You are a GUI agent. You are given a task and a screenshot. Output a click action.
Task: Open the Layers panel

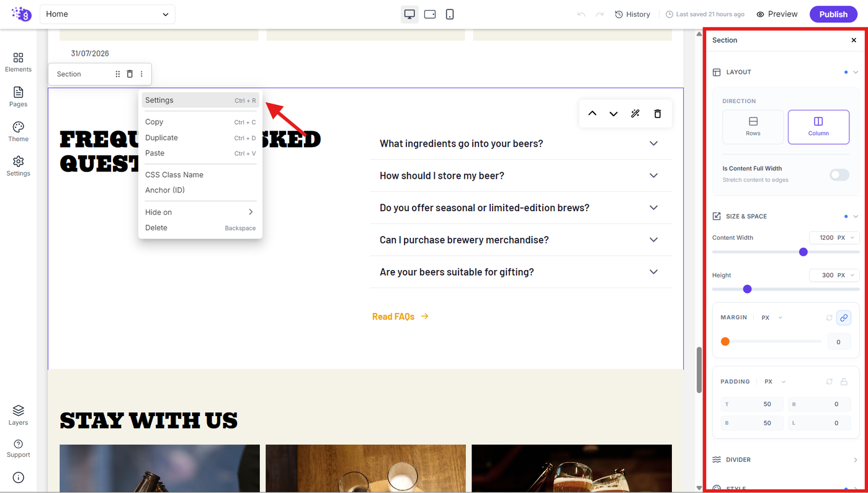18,415
